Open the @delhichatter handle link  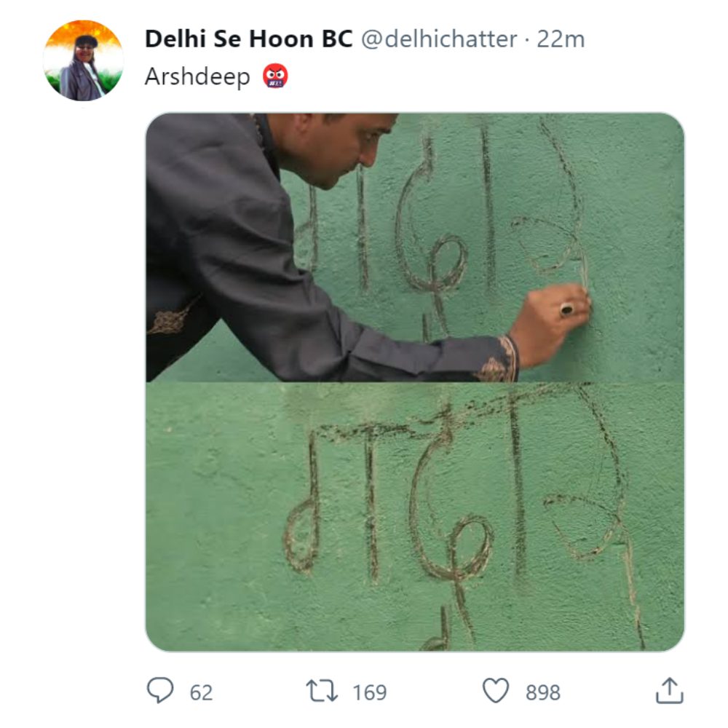point(439,39)
